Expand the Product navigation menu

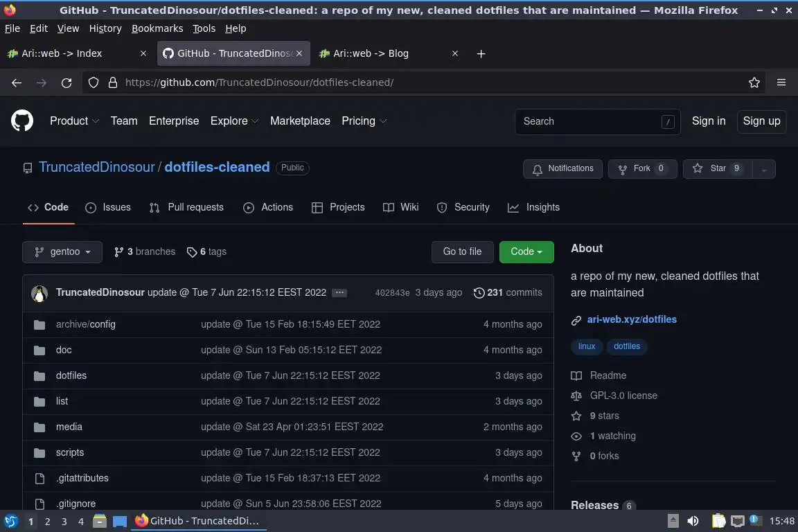74,121
